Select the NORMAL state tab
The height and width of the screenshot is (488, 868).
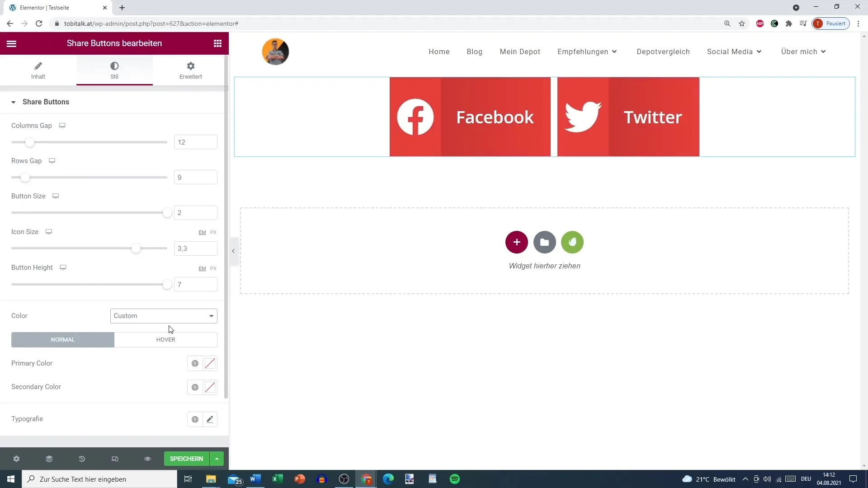point(63,340)
